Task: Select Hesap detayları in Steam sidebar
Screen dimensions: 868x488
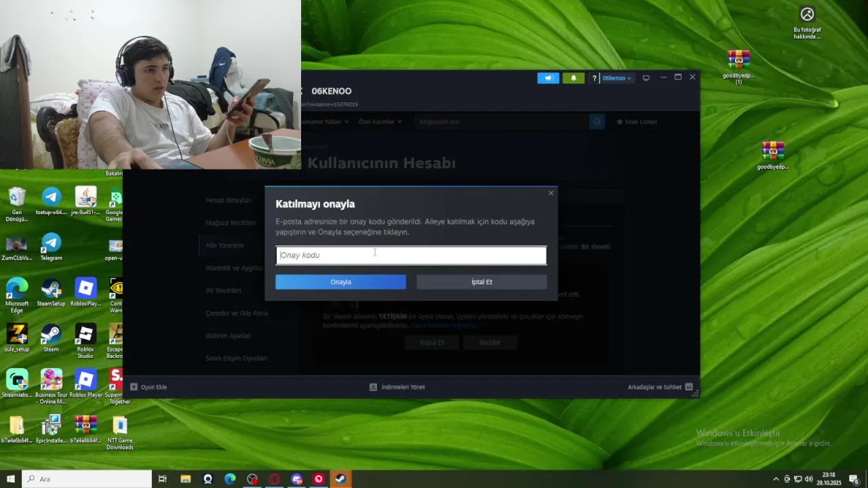Action: point(229,200)
